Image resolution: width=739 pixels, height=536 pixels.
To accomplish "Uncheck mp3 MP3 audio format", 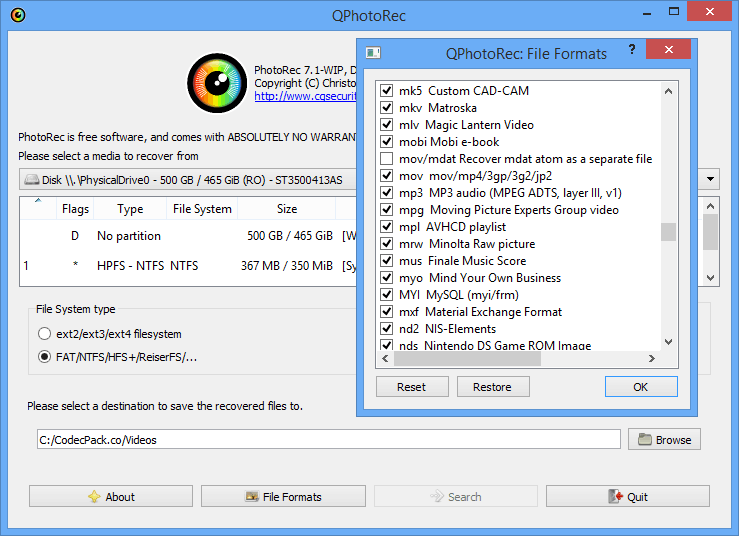I will tap(386, 192).
